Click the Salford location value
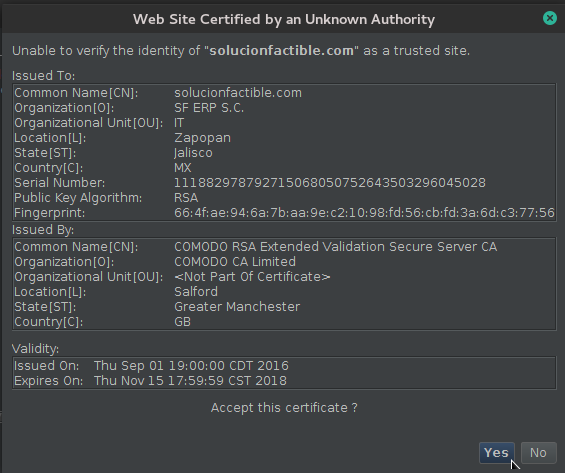 [x=196, y=292]
